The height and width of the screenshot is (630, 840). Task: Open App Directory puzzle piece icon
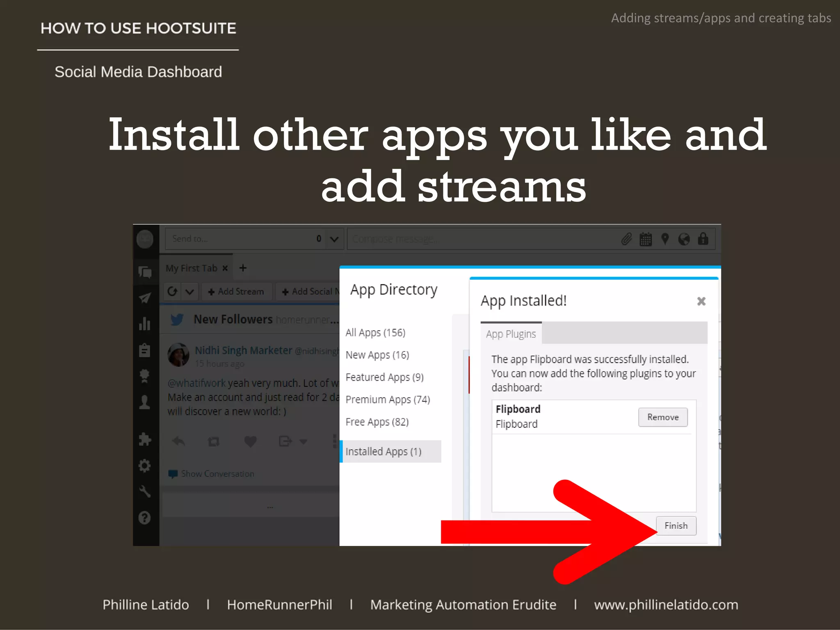[145, 439]
